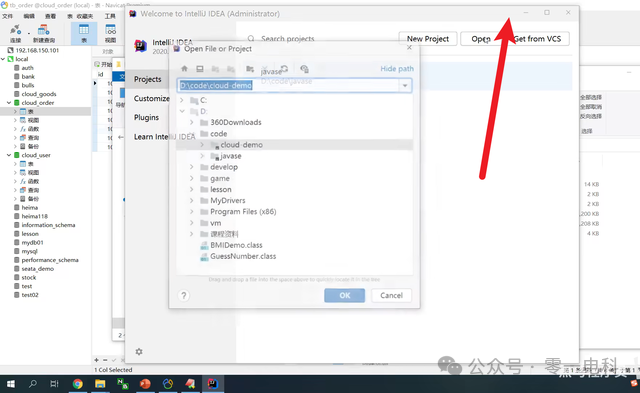Select BMIDemo.class file

tap(236, 245)
